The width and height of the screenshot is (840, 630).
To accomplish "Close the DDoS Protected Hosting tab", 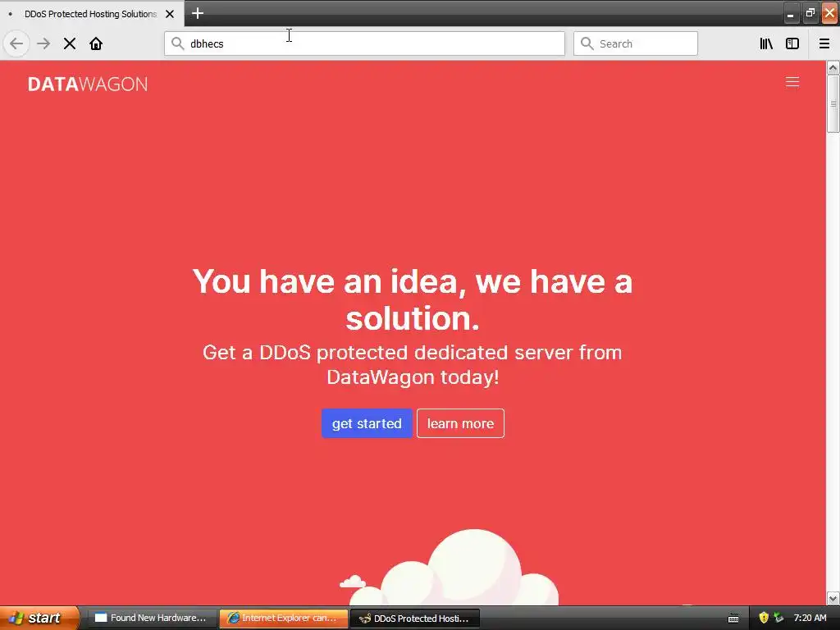I will 170,14.
